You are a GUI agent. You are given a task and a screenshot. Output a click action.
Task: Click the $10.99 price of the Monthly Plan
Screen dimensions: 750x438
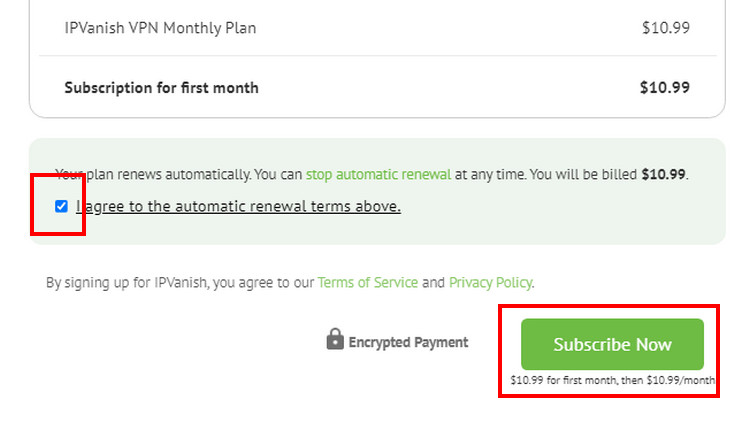[x=666, y=28]
